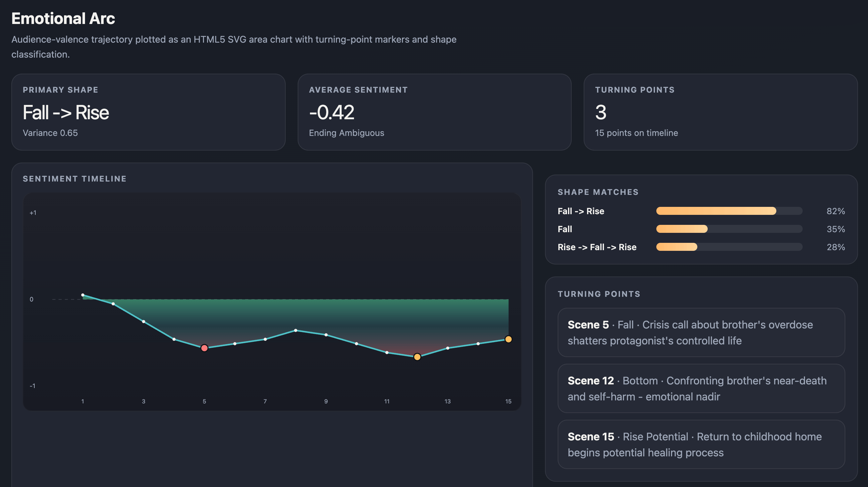Select the Scene 1 data point on timeline
This screenshot has width=868, height=487.
(83, 295)
